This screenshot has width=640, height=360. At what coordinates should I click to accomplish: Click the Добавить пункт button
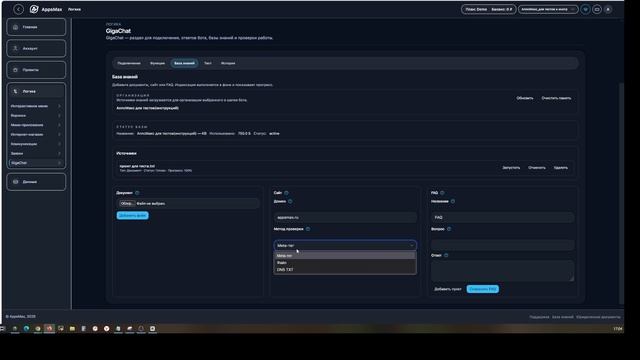448,289
